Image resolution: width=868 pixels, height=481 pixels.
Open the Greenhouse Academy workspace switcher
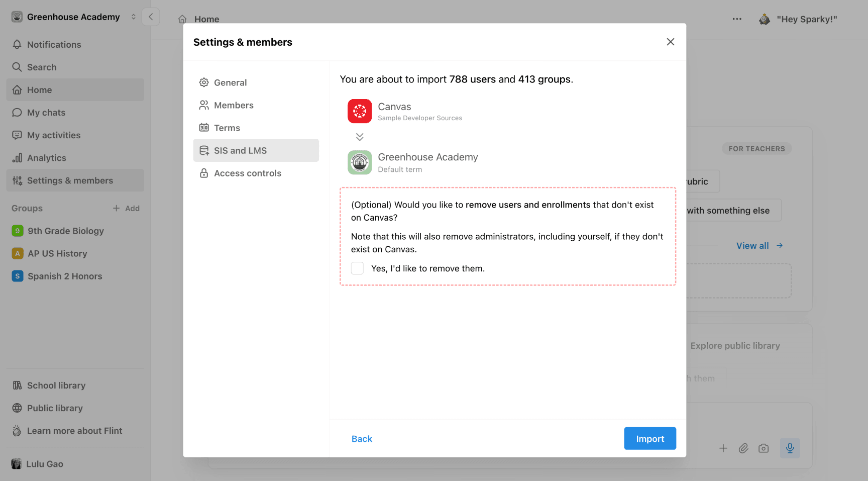click(74, 17)
